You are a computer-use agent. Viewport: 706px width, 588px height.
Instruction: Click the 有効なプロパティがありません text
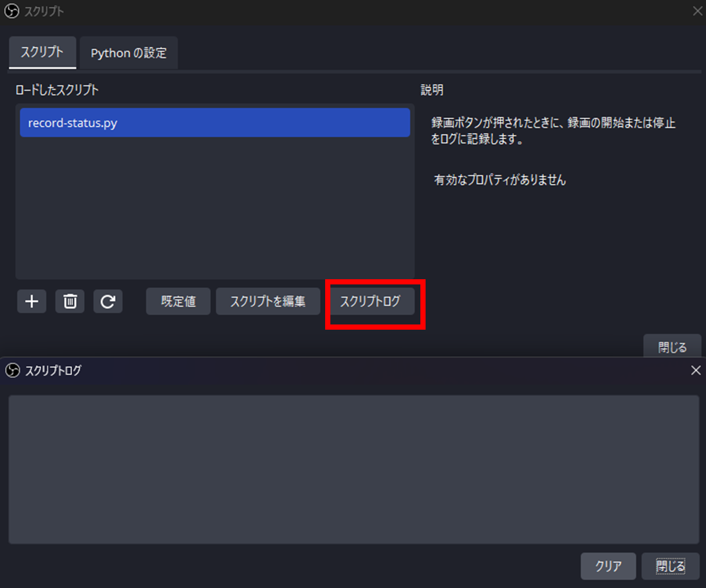pos(500,180)
